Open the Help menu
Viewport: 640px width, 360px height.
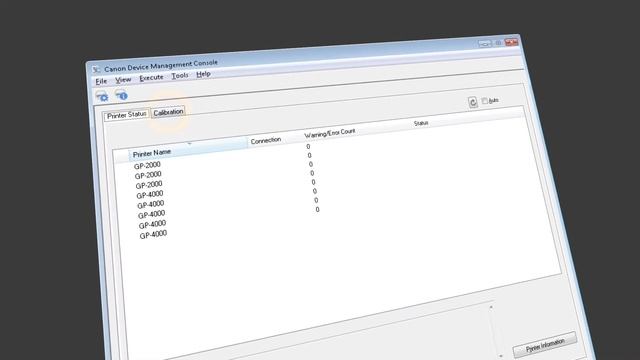pyautogui.click(x=203, y=74)
